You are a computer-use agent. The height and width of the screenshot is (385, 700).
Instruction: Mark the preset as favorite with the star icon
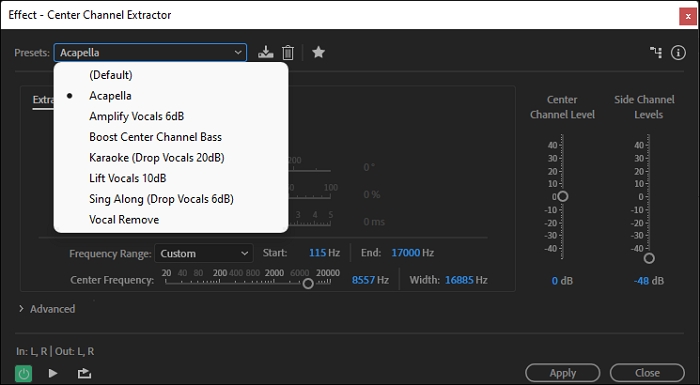coord(318,52)
